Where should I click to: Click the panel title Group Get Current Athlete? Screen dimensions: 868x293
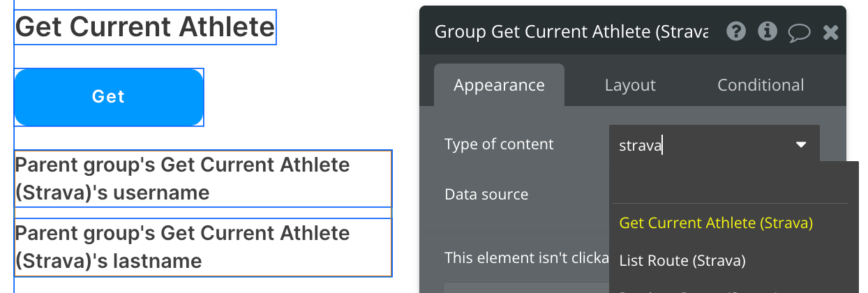[571, 32]
